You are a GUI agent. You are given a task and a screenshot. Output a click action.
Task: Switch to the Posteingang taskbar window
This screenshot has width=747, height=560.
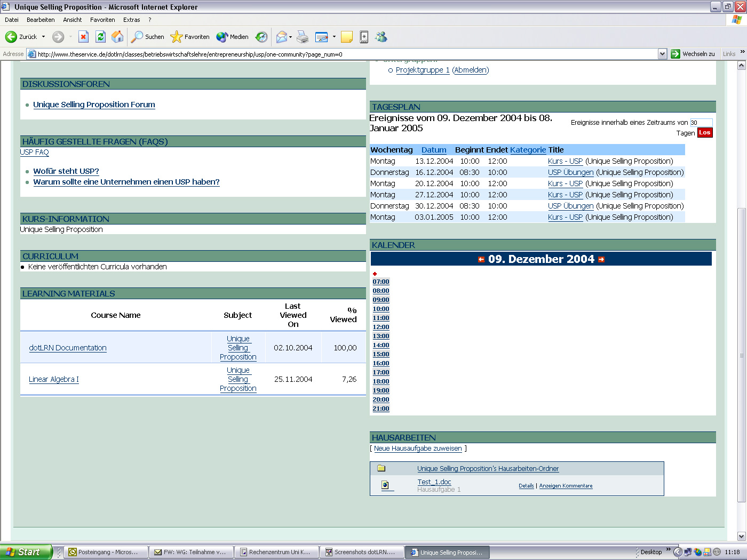coord(105,552)
